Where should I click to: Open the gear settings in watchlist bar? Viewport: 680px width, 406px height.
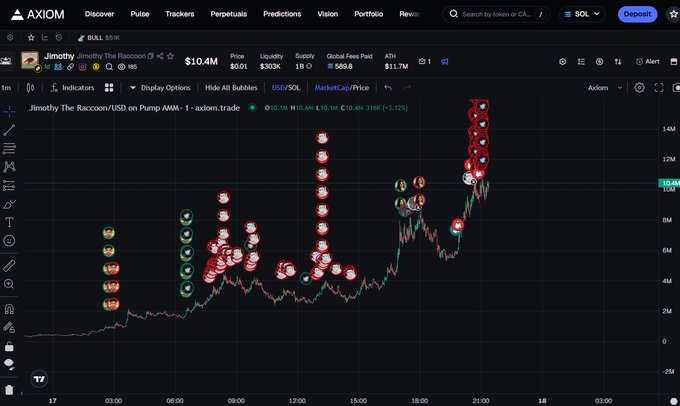click(x=10, y=38)
